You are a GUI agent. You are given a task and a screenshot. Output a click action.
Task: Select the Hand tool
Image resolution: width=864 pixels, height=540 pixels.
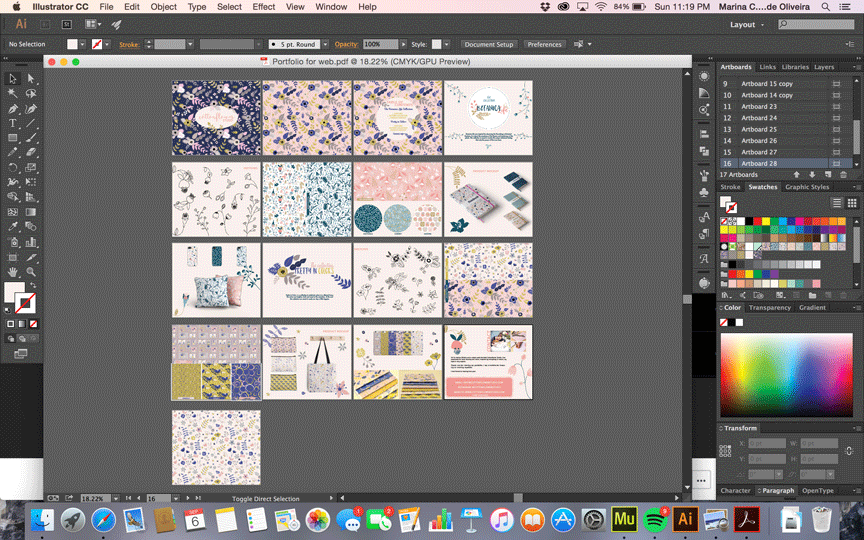coord(13,272)
